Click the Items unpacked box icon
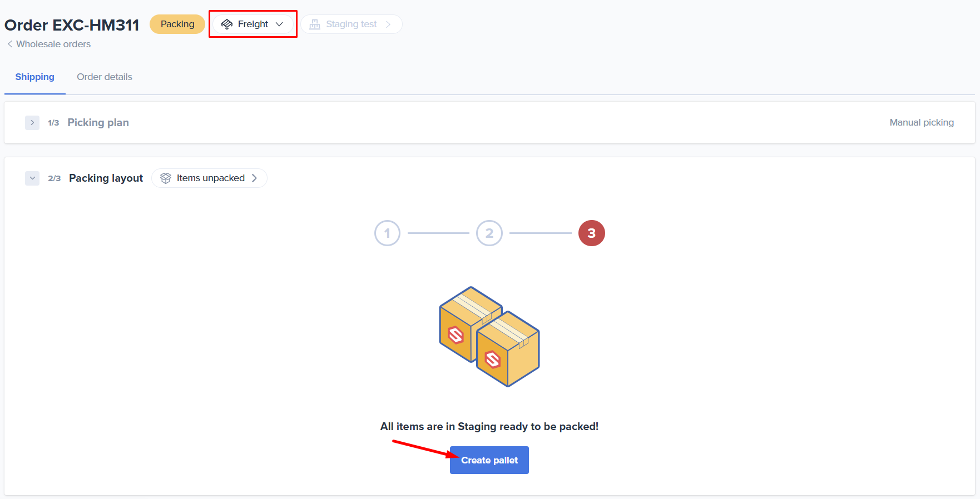The width and height of the screenshot is (980, 499). click(x=166, y=178)
